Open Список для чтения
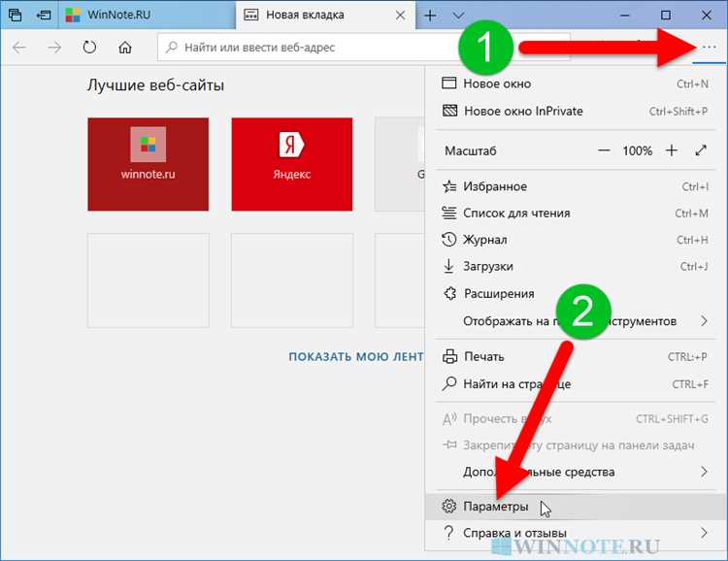The width and height of the screenshot is (728, 561). [576, 214]
